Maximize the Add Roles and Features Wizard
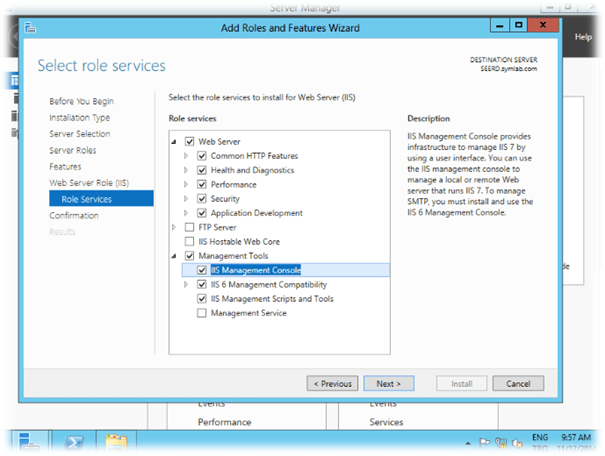 point(518,24)
